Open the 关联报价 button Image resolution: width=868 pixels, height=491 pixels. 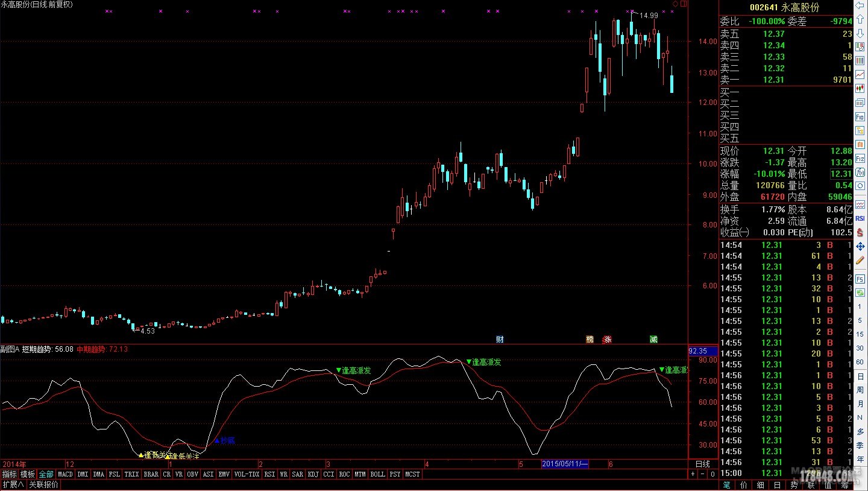coord(43,484)
